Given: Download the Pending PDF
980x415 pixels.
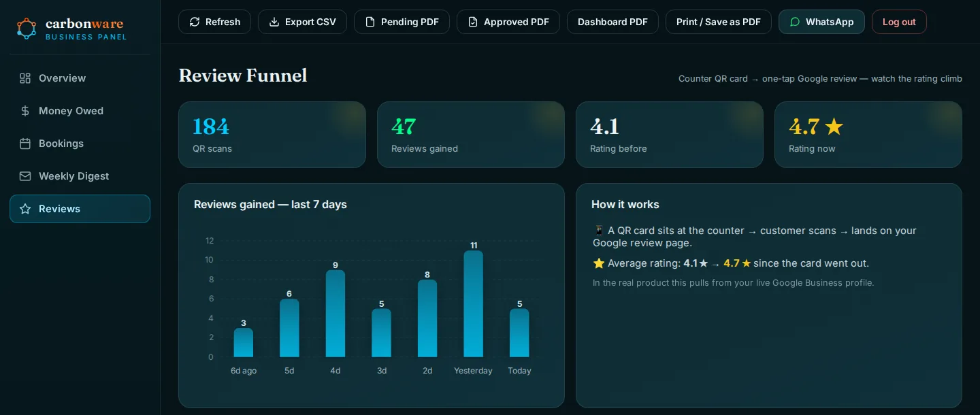Looking at the screenshot, I should [x=402, y=22].
